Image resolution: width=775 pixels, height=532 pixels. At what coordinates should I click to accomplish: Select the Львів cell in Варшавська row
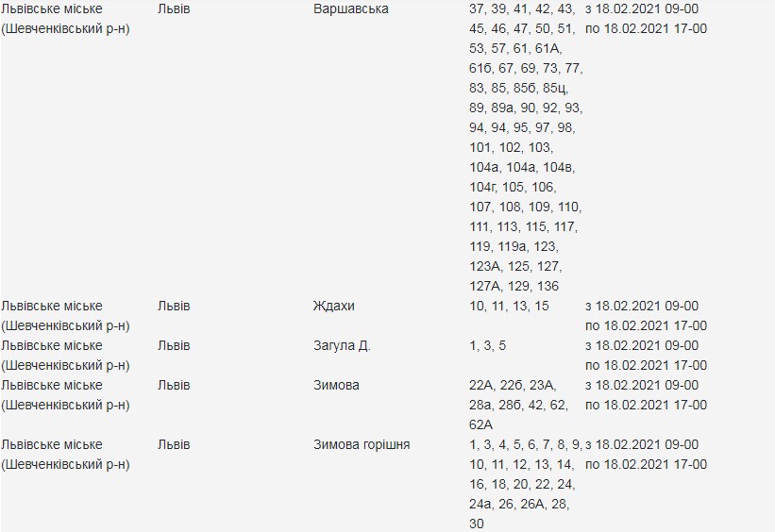point(174,8)
